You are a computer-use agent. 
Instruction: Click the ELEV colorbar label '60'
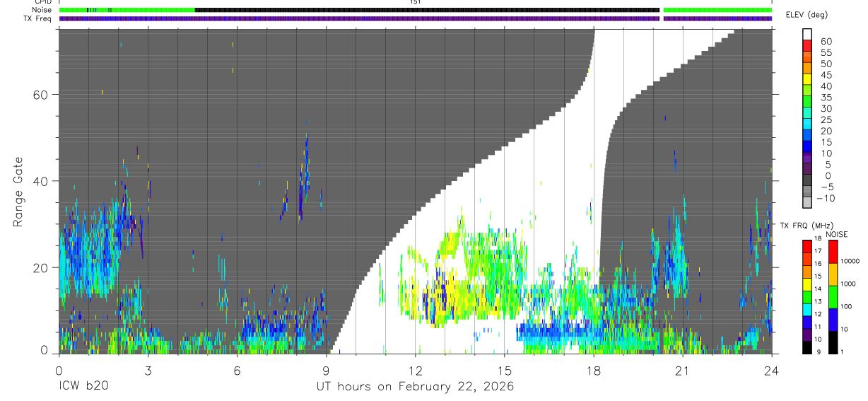(x=826, y=42)
